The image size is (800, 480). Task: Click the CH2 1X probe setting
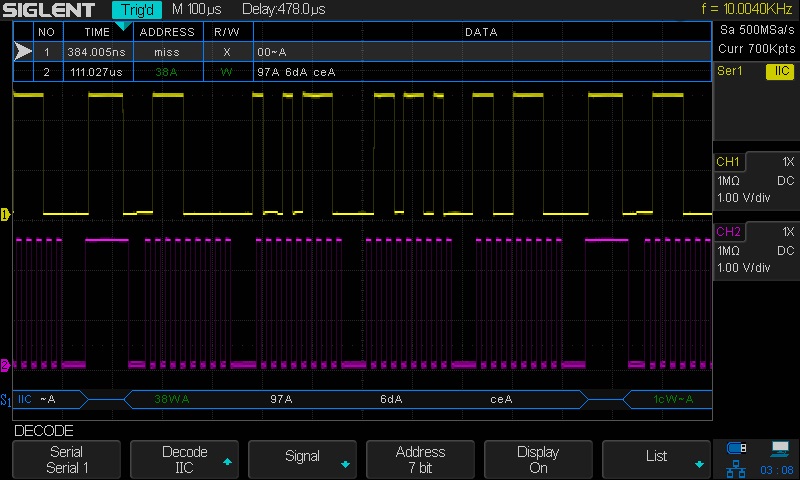[x=788, y=232]
